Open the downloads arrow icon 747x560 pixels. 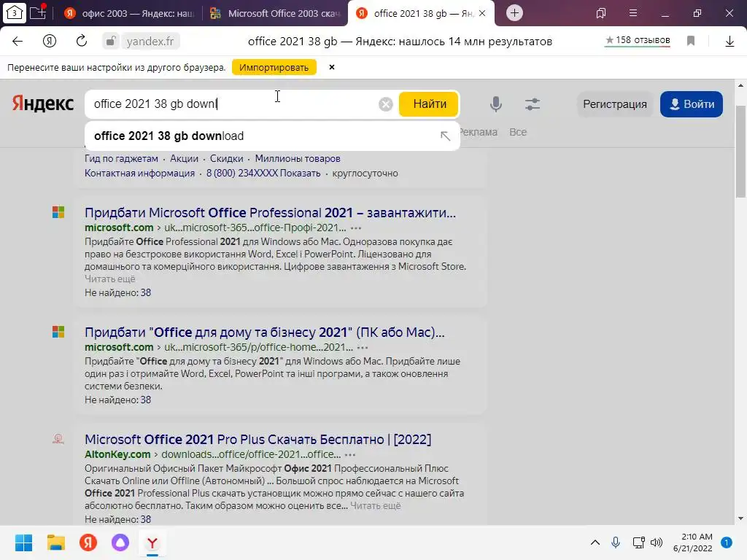(729, 42)
